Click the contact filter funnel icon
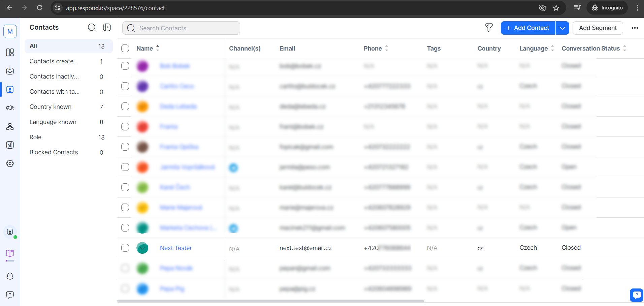This screenshot has height=306, width=644. point(489,28)
